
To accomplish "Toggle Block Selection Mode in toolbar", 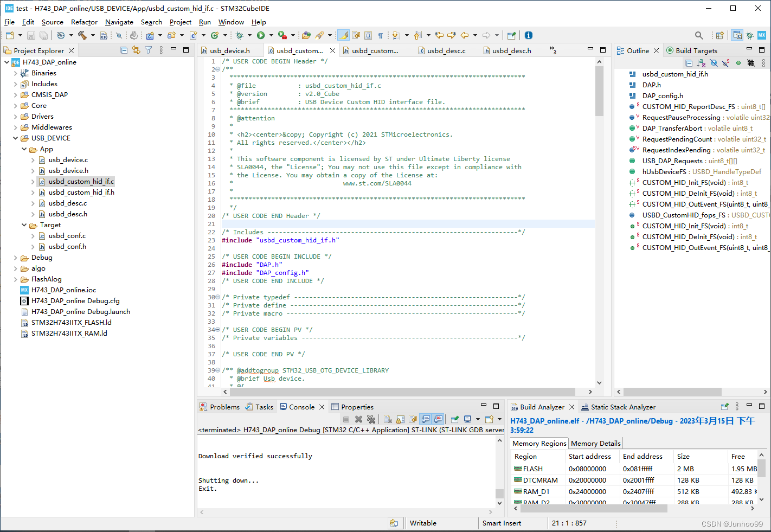I will pos(368,35).
